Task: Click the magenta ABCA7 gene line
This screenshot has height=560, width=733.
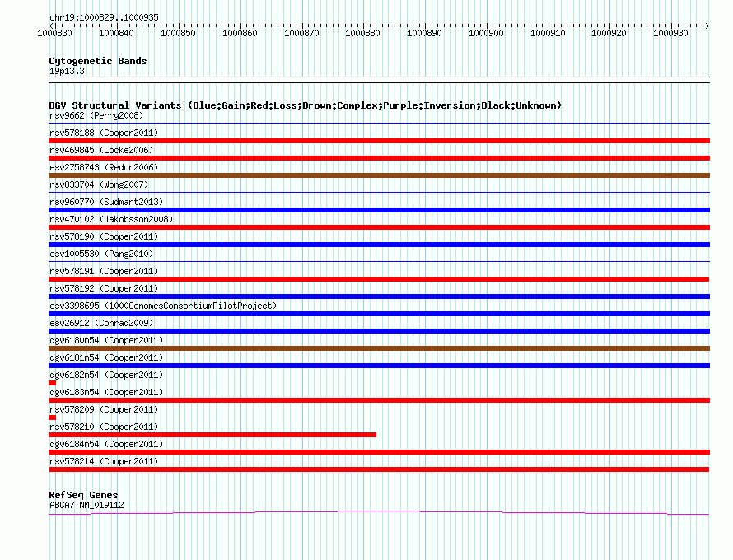Action: point(379,513)
